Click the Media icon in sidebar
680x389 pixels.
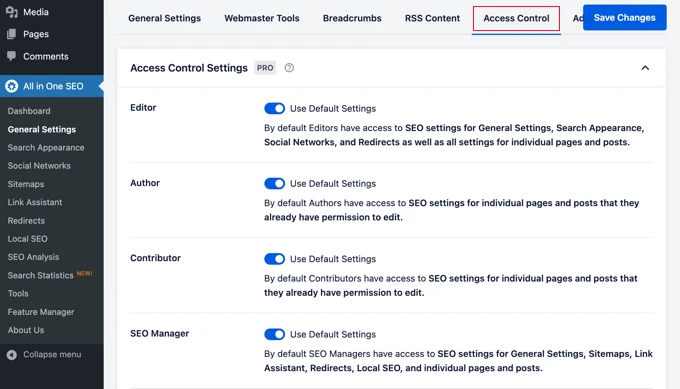click(x=12, y=12)
